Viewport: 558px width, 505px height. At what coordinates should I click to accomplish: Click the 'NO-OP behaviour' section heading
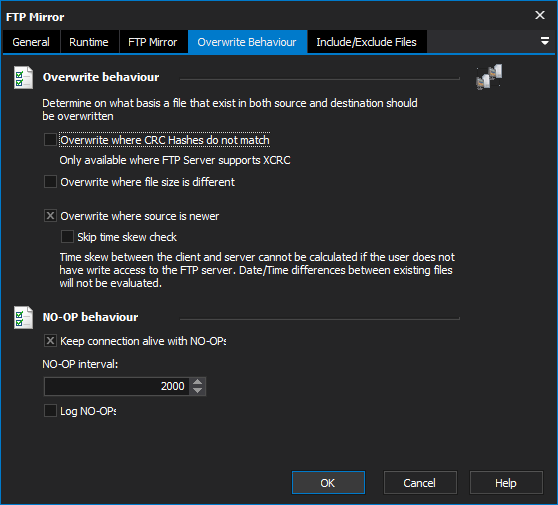90,317
